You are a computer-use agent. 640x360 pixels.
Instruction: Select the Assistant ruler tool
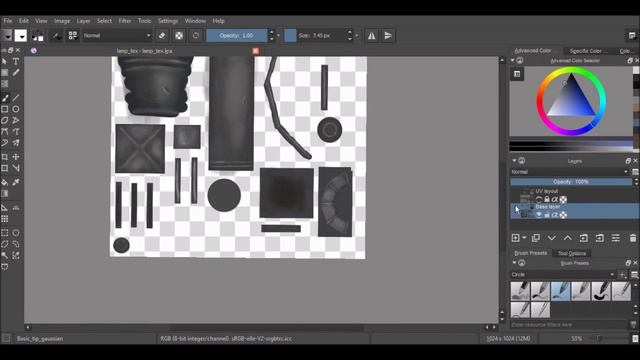pyautogui.click(x=5, y=208)
